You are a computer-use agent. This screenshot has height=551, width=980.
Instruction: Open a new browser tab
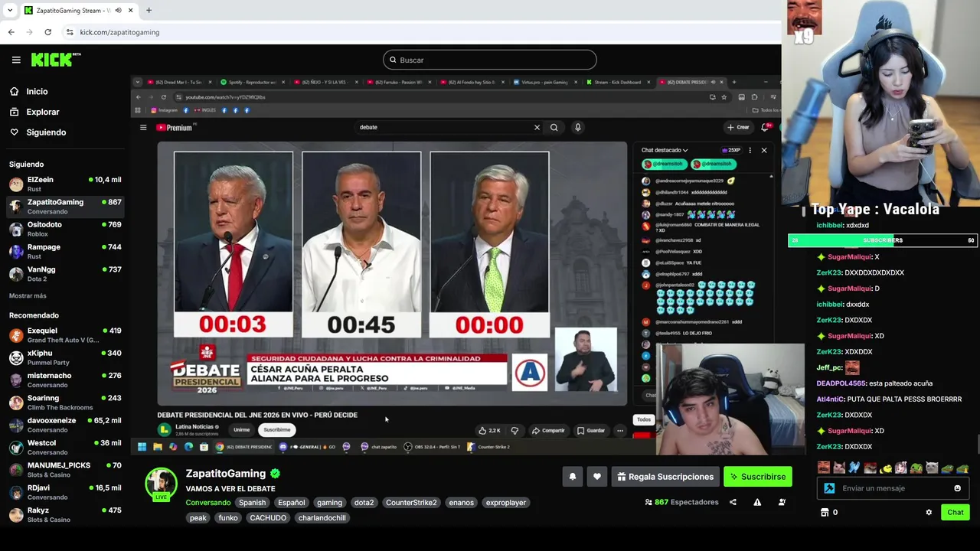(x=149, y=11)
